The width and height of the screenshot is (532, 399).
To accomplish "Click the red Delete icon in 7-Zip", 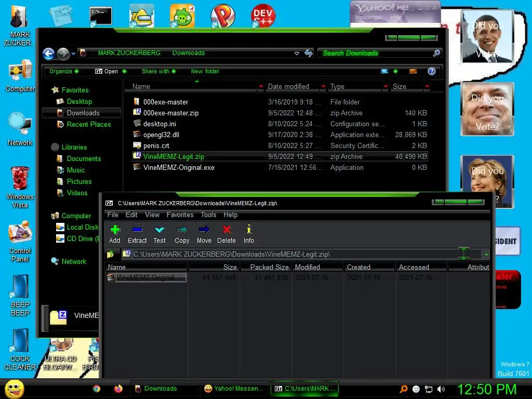I will point(227,234).
